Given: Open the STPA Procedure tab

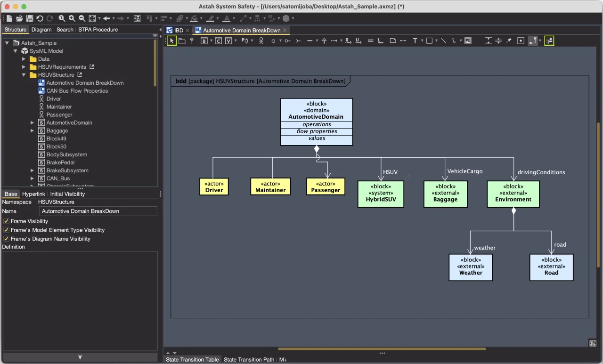Looking at the screenshot, I should click(x=98, y=30).
